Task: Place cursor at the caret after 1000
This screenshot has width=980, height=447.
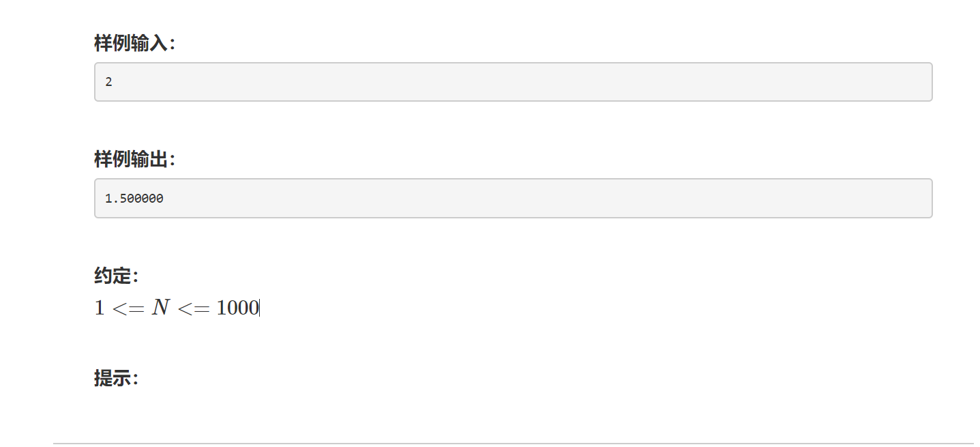Action: coord(260,308)
